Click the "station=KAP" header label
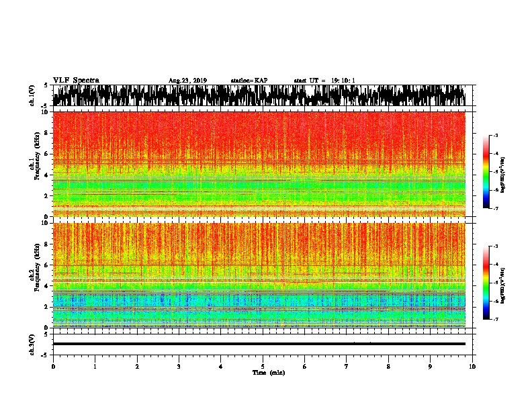 coord(249,81)
